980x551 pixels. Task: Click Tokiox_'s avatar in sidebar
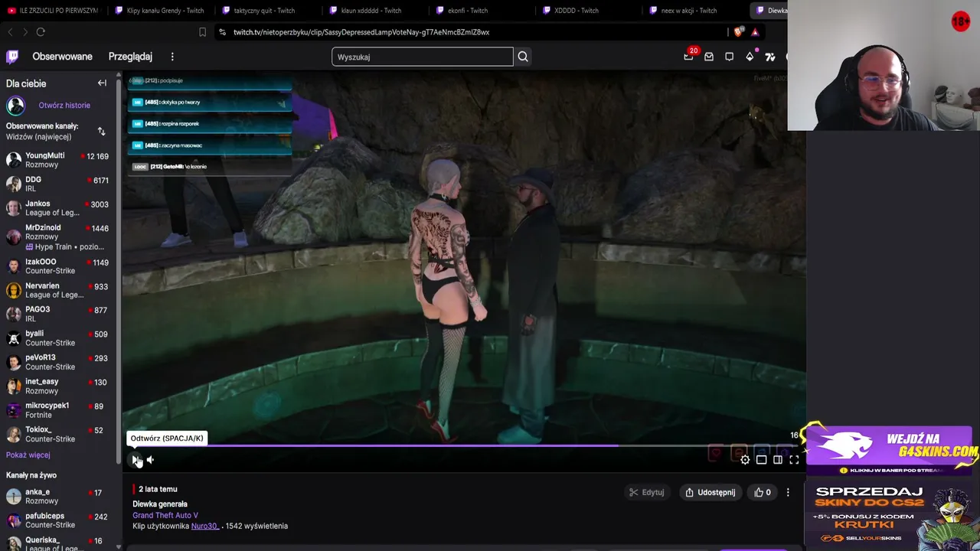14,434
